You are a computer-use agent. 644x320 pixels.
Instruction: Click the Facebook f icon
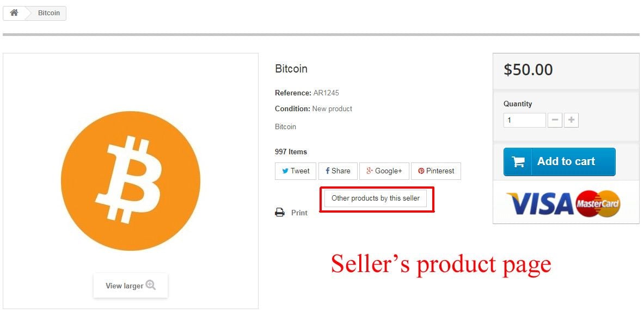pyautogui.click(x=327, y=171)
